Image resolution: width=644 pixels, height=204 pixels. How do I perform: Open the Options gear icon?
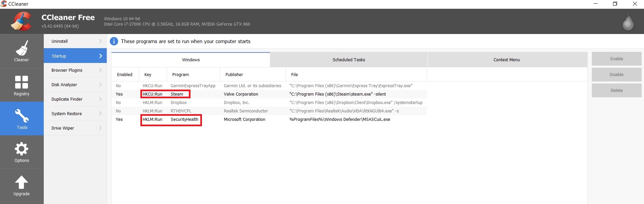click(x=22, y=149)
